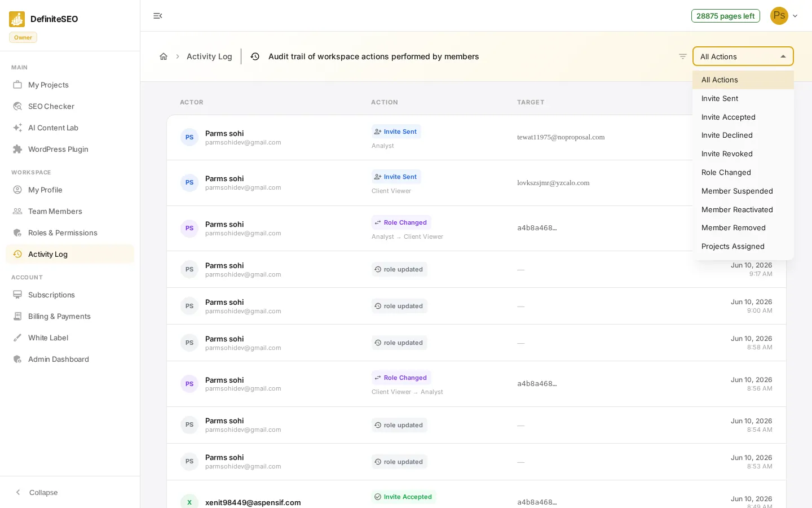Click the DefiniteSEO logo icon
The width and height of the screenshot is (812, 508).
tap(17, 19)
